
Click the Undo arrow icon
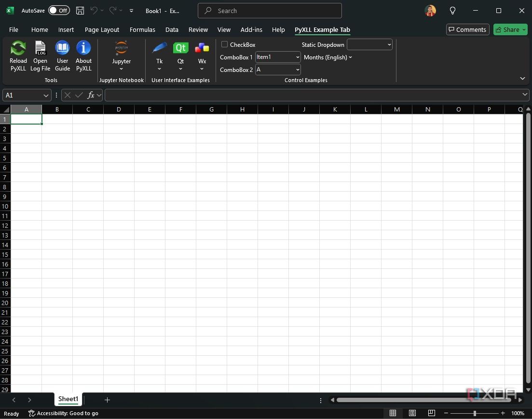94,11
